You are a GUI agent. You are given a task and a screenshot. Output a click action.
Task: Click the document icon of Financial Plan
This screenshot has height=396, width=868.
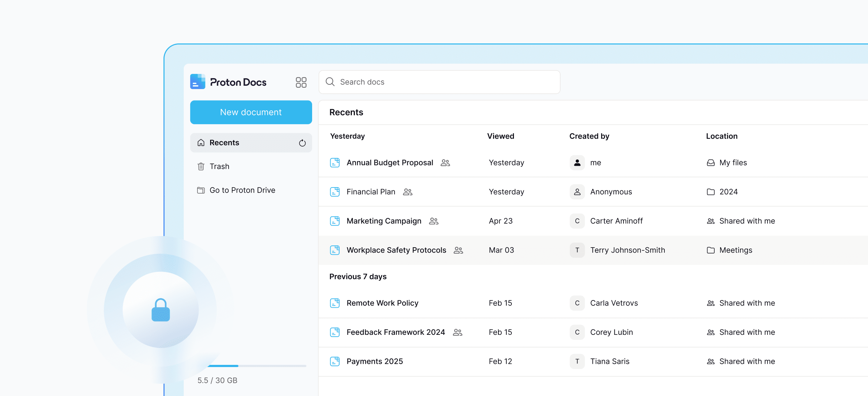[x=335, y=192]
